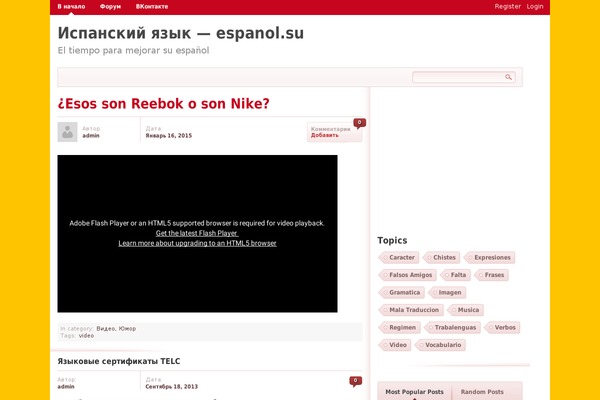Open comment count bubble on Reebok post
600x400 pixels.
(x=359, y=122)
